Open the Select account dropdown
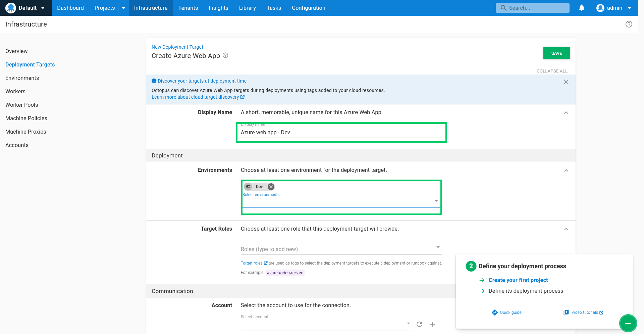The width and height of the screenshot is (644, 334). 326,324
